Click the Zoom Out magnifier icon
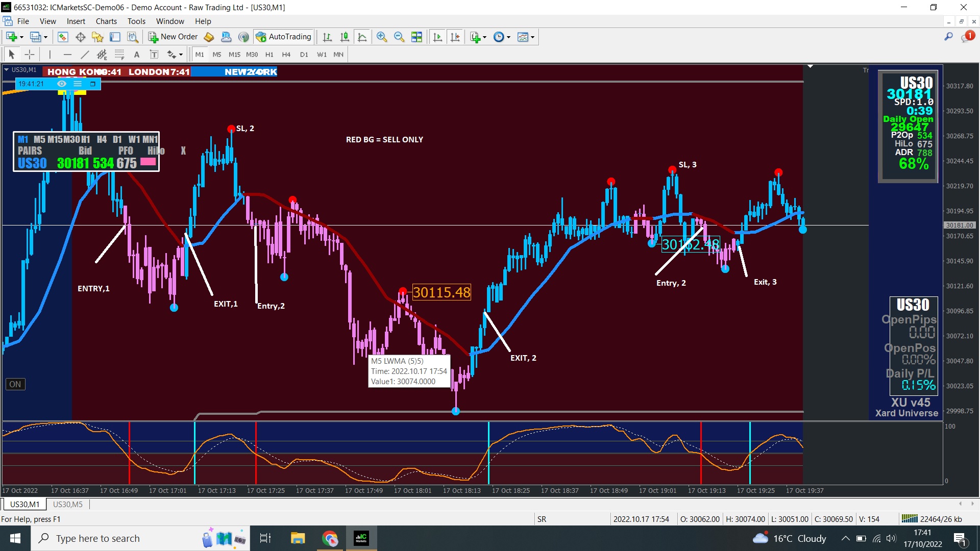The height and width of the screenshot is (551, 980). pyautogui.click(x=399, y=37)
